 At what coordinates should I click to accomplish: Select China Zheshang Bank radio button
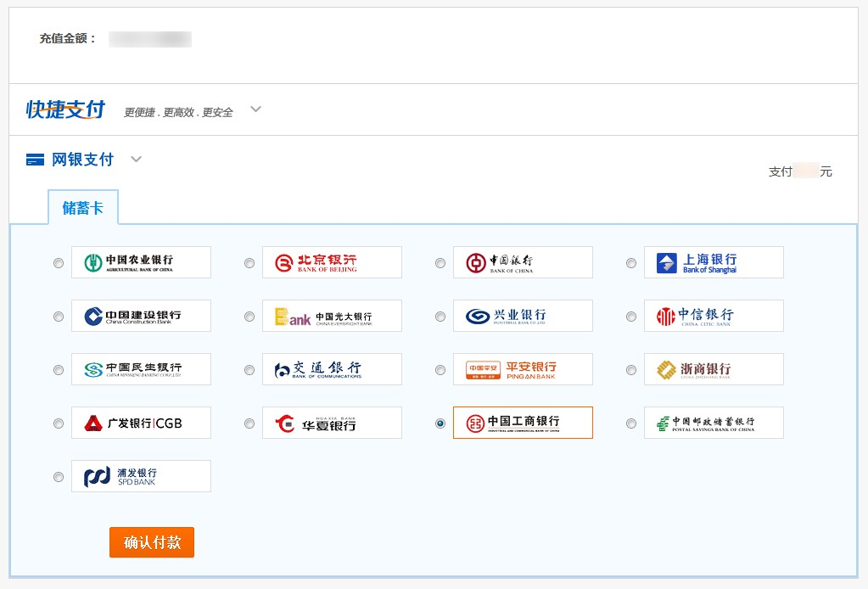point(631,370)
